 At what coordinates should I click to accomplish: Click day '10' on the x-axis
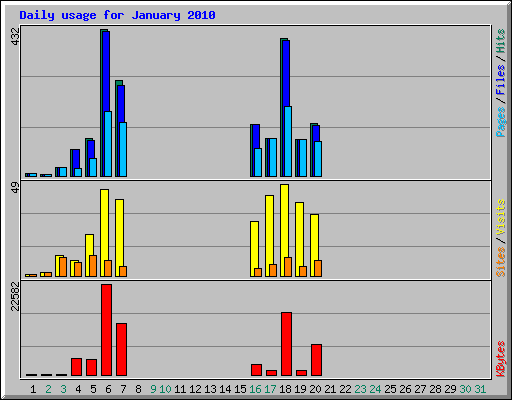click(165, 389)
